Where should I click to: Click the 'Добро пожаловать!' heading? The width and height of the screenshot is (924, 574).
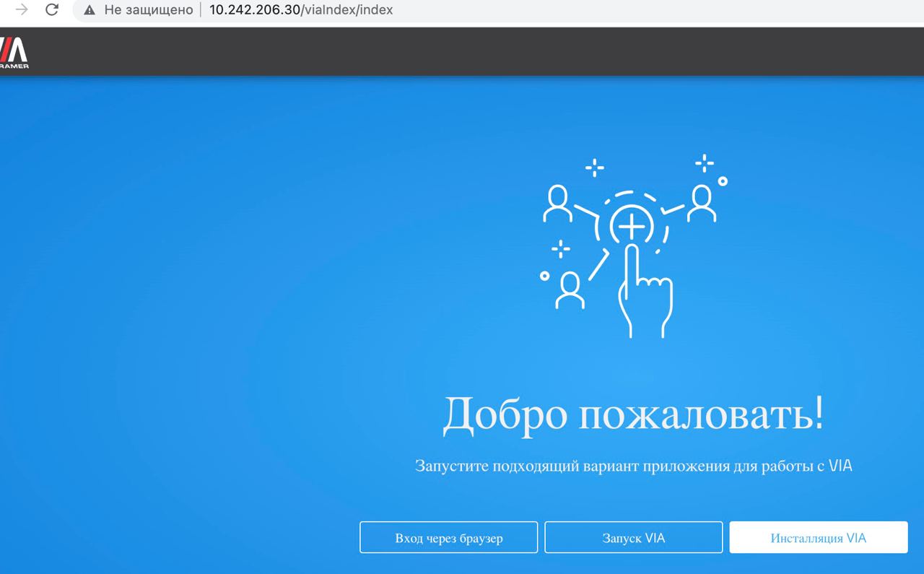point(633,416)
